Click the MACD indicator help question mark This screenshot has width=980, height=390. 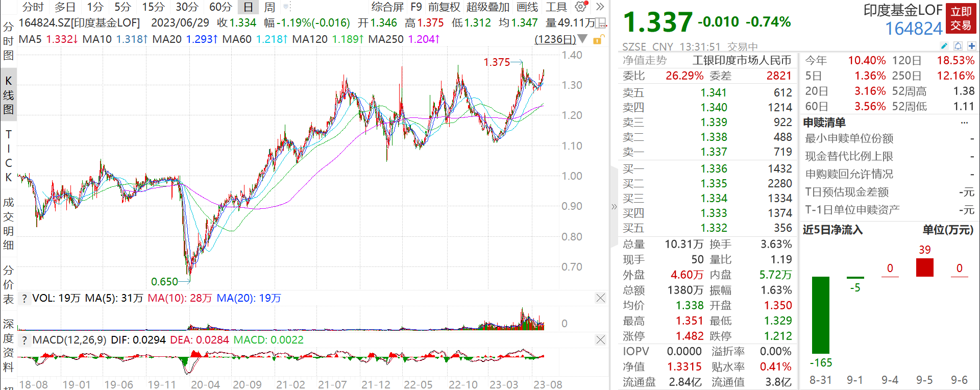[x=24, y=340]
